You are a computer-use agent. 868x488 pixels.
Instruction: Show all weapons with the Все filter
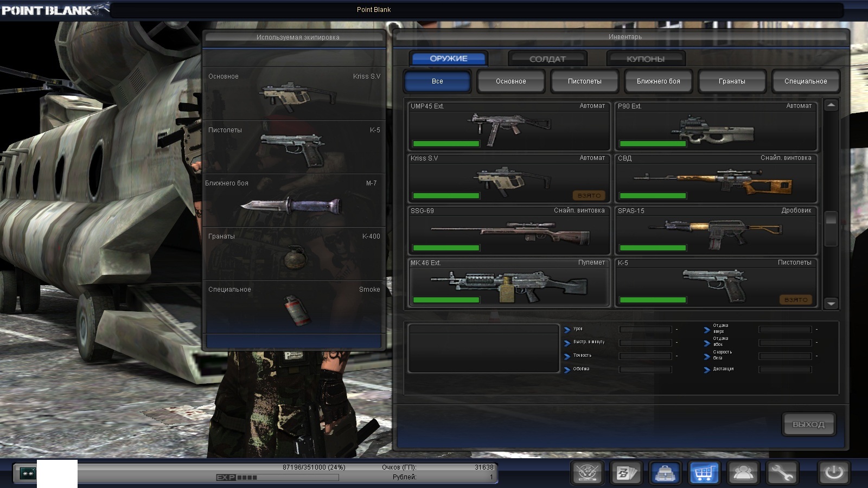tap(437, 81)
